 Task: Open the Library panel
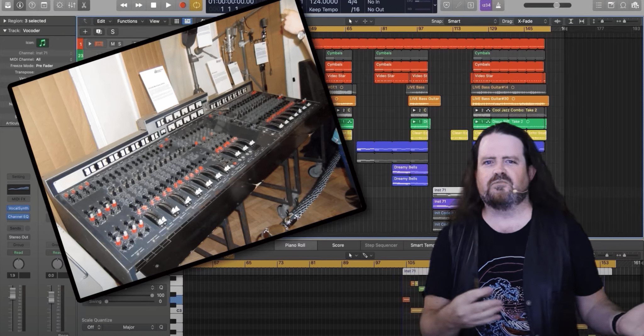8,5
